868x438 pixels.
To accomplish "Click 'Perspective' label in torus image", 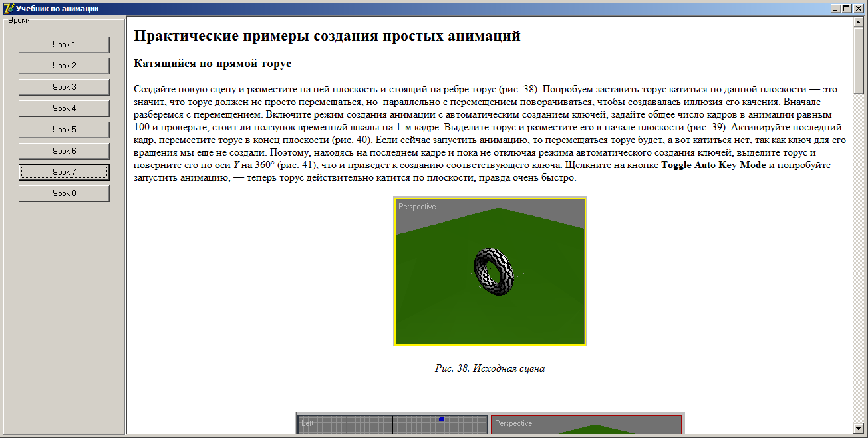I will coord(417,207).
